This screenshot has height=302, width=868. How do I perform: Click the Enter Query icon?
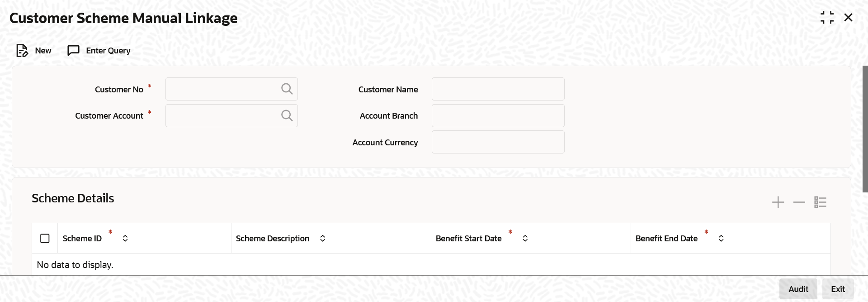73,51
